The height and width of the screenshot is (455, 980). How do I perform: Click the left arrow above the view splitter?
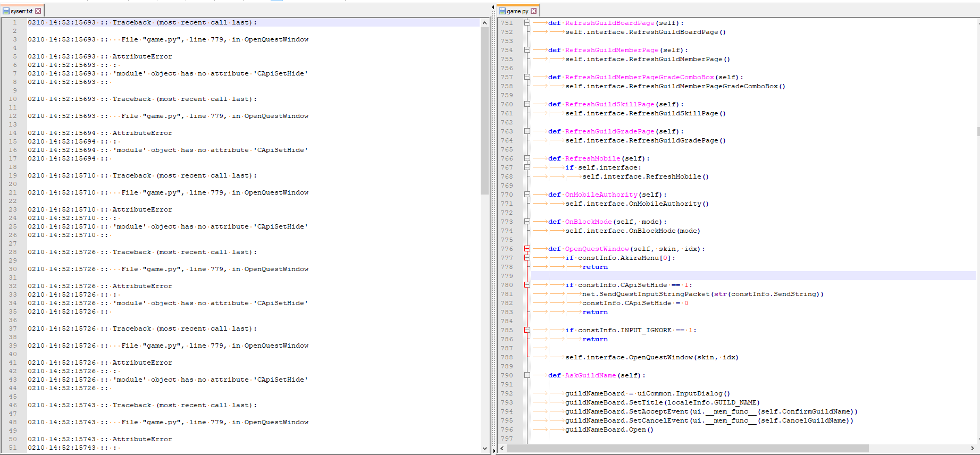click(x=493, y=7)
